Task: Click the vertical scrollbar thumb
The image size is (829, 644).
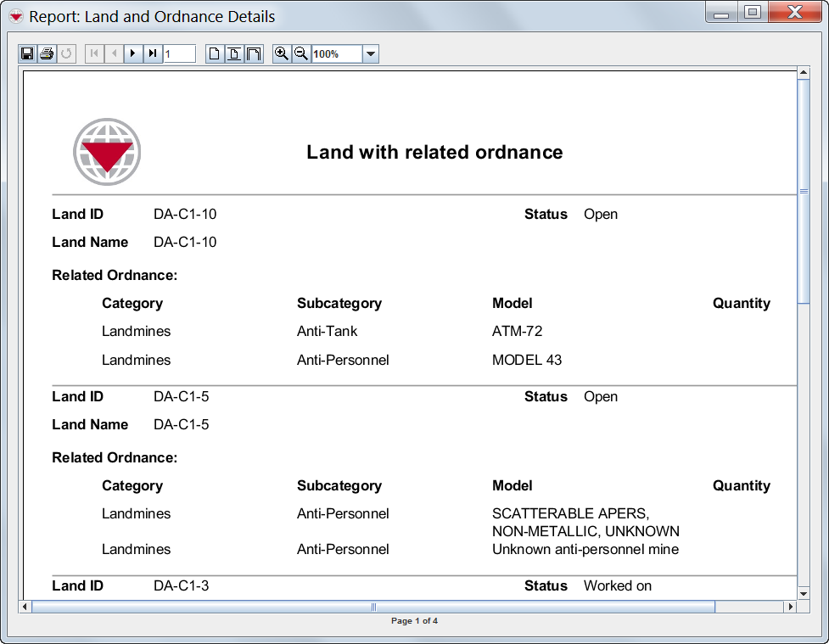Action: pyautogui.click(x=804, y=191)
